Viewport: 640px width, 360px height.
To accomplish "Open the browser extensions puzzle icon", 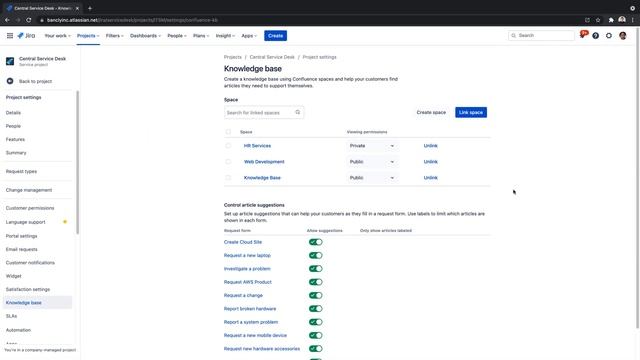I will [x=611, y=20].
